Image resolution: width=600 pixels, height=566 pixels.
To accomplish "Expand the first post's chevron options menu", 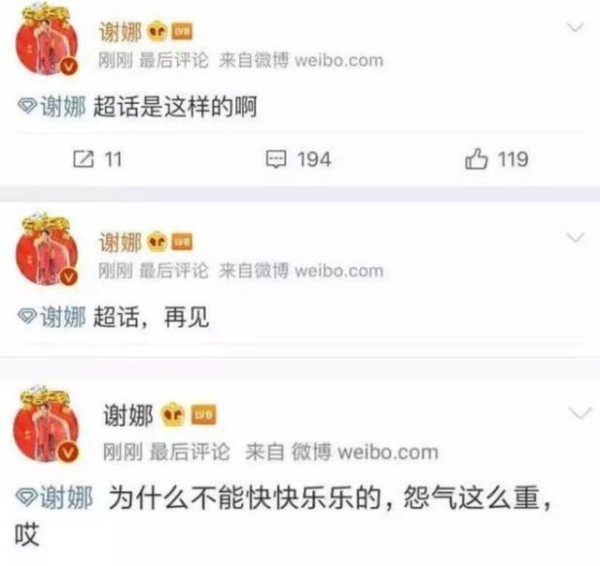I will pos(575,27).
